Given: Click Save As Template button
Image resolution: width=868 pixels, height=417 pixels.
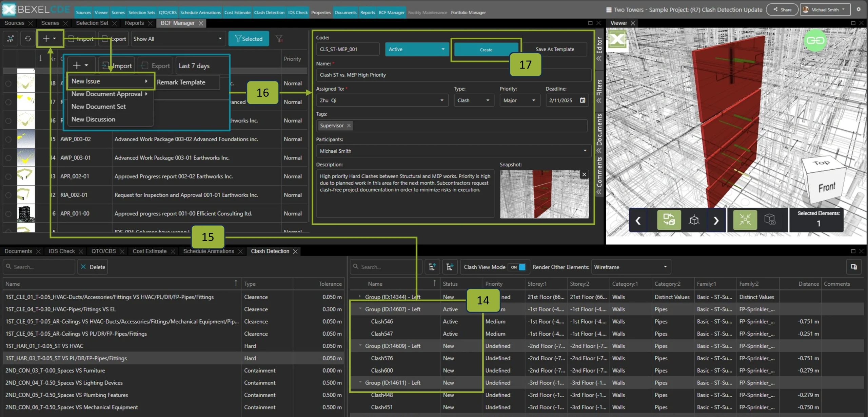Looking at the screenshot, I should click(x=555, y=49).
